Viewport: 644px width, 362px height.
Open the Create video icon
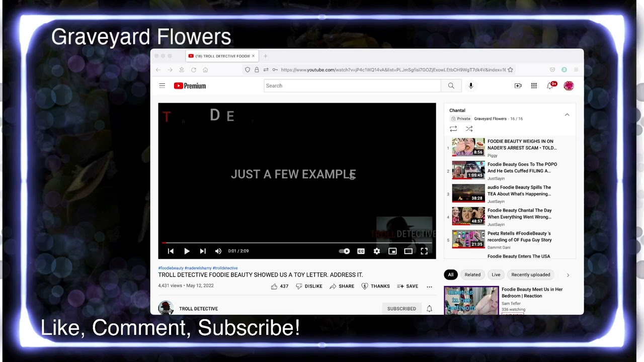click(x=518, y=86)
